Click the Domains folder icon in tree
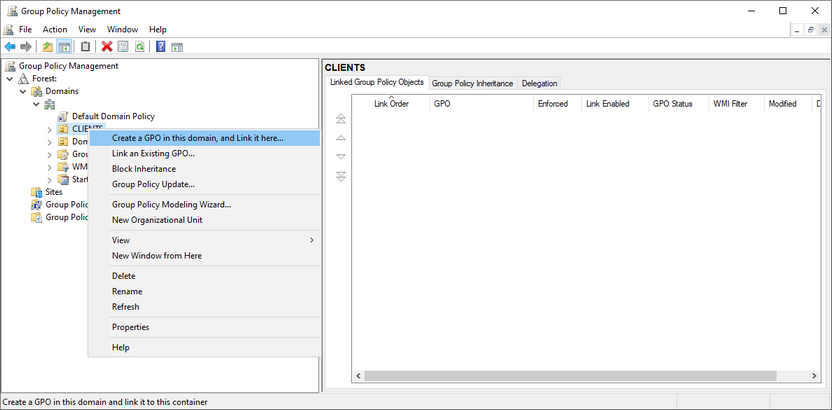This screenshot has height=410, width=832. (37, 91)
